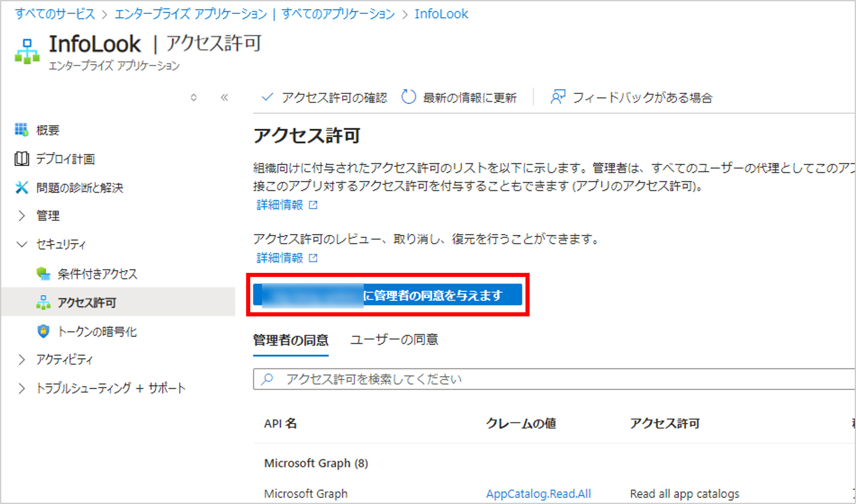Click the feedback person icon

click(x=558, y=97)
